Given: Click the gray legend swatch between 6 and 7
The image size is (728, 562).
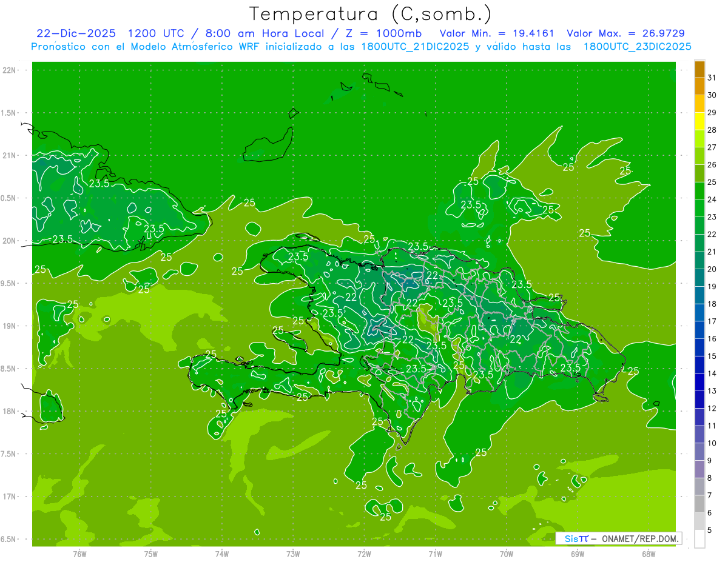Looking at the screenshot, I should [x=699, y=504].
